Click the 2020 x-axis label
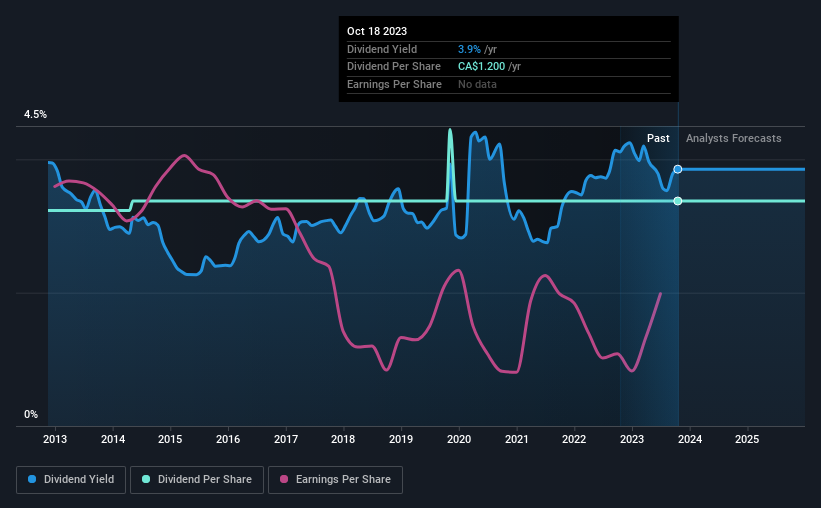 pos(459,439)
